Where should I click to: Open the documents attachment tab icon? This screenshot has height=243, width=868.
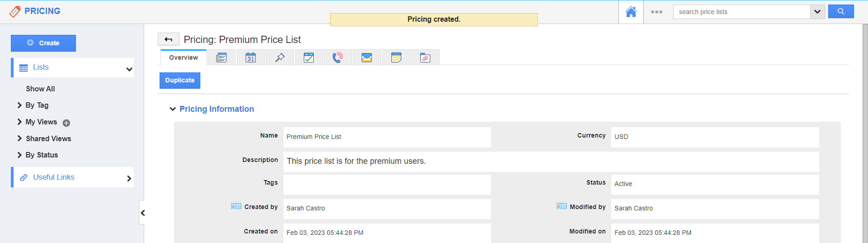(x=425, y=58)
